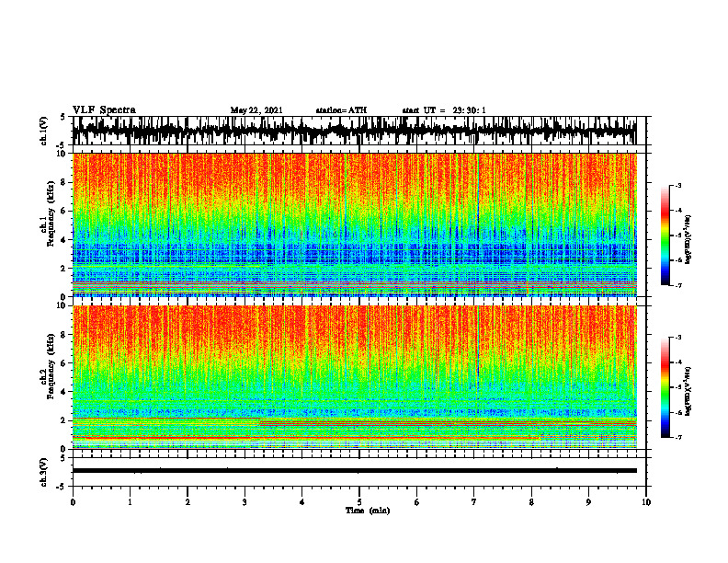The width and height of the screenshot is (728, 563).
Task: Click inside the ch.1 spectrogram panel
Action: click(x=354, y=224)
